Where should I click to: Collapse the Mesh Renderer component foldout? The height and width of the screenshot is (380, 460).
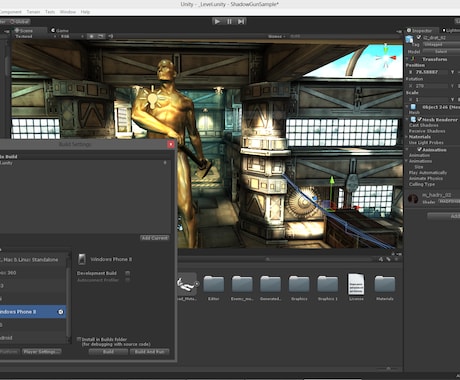tap(407, 119)
